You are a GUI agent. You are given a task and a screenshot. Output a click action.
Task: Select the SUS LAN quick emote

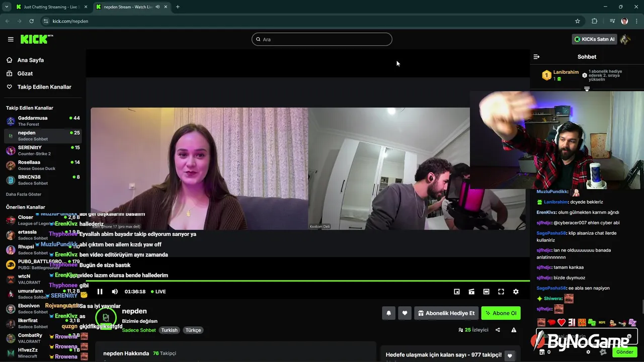(582, 323)
